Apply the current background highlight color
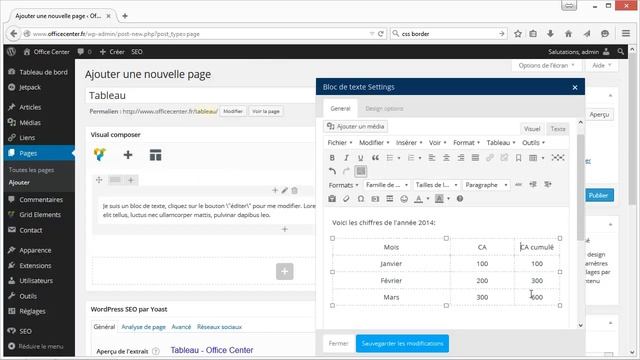Viewport: 640px width, 360px height. click(439, 199)
